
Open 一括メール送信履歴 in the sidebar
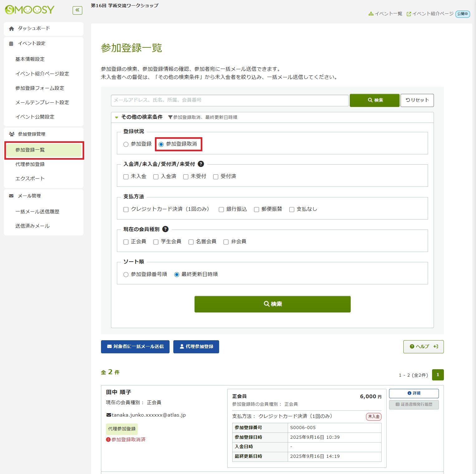(x=37, y=211)
